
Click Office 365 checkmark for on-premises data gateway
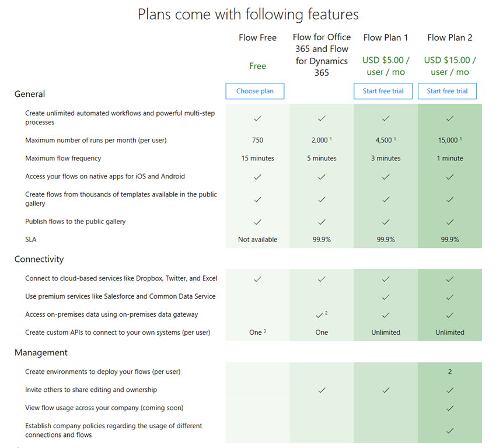(320, 315)
